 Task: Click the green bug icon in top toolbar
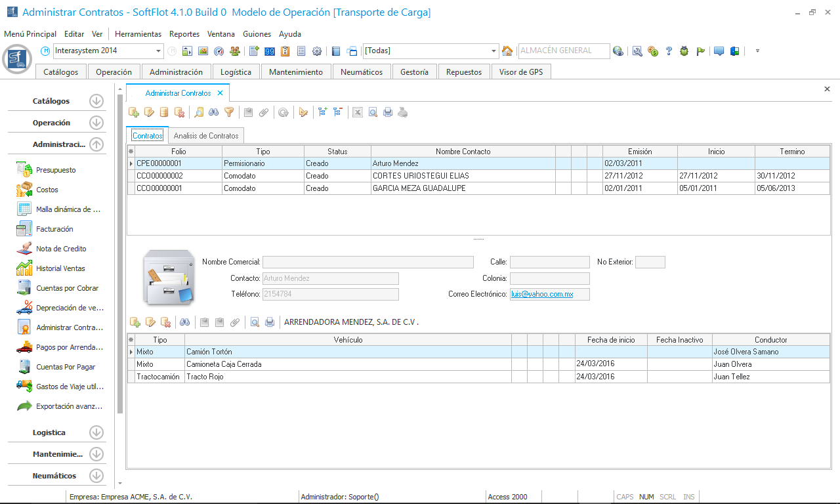tap(684, 51)
